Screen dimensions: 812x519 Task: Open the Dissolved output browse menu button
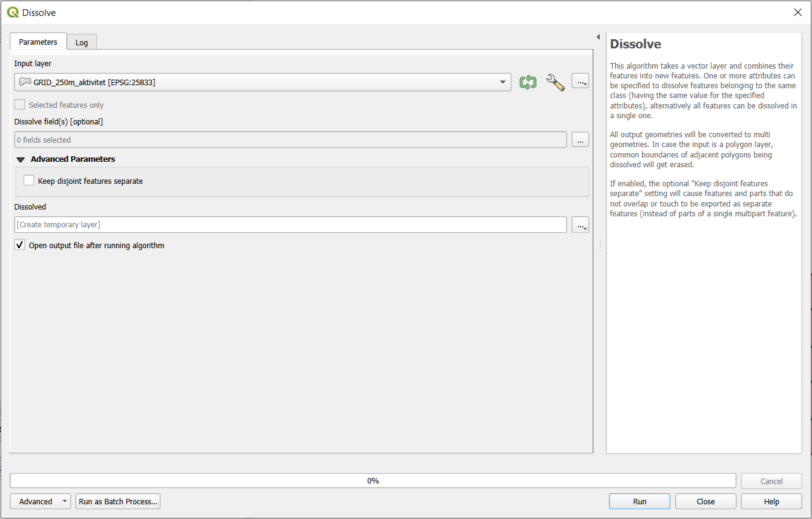580,225
